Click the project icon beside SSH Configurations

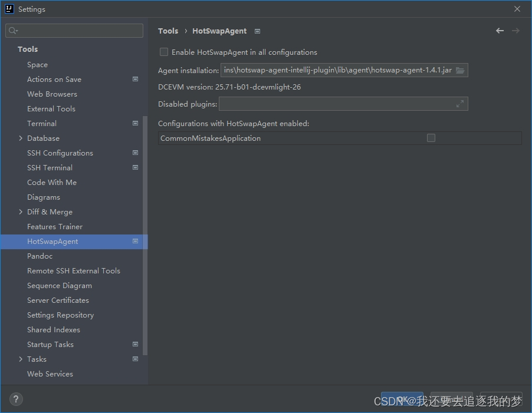136,153
